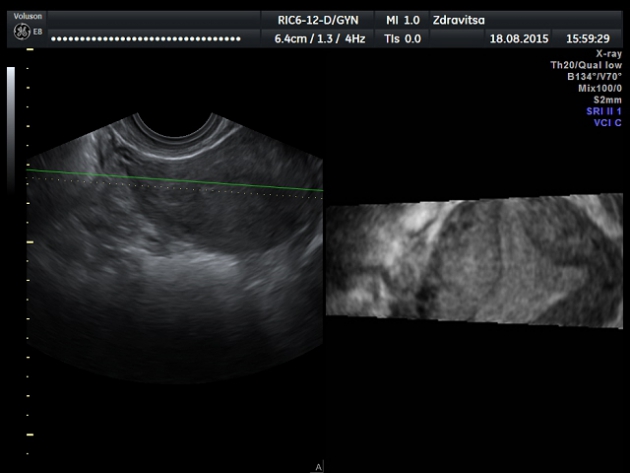This screenshot has width=630, height=473.
Task: Click the Mix100/0 setting
Action: pyautogui.click(x=599, y=88)
